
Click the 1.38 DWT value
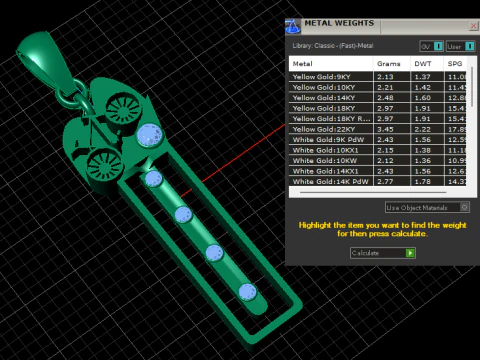(x=423, y=150)
